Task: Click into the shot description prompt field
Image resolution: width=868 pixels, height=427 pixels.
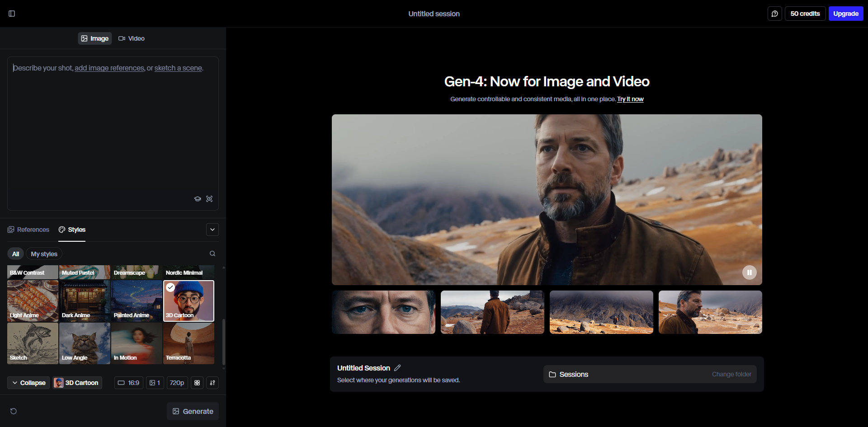Action: (113, 133)
